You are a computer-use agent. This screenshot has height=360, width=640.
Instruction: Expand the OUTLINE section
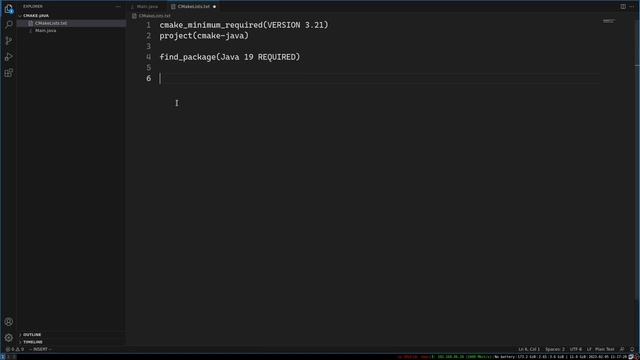32,335
